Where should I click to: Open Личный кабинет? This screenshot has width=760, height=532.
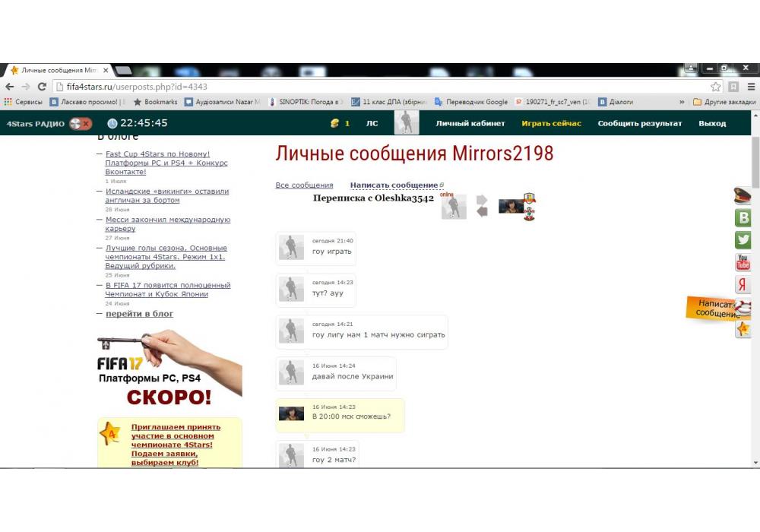[470, 124]
